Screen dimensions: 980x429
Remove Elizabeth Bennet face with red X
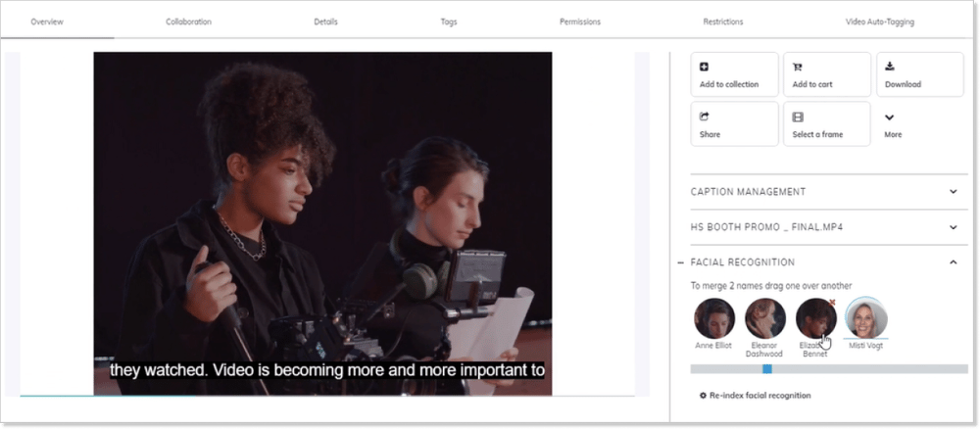tap(832, 303)
